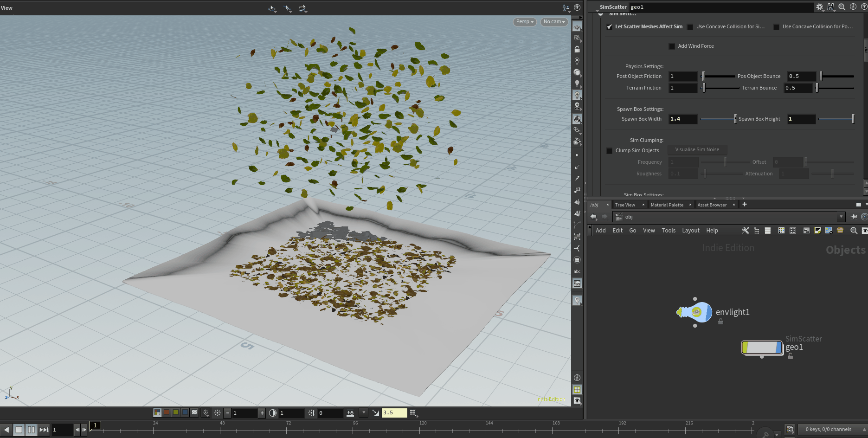Open the No cam camera dropdown
The height and width of the screenshot is (438, 868).
pyautogui.click(x=554, y=22)
